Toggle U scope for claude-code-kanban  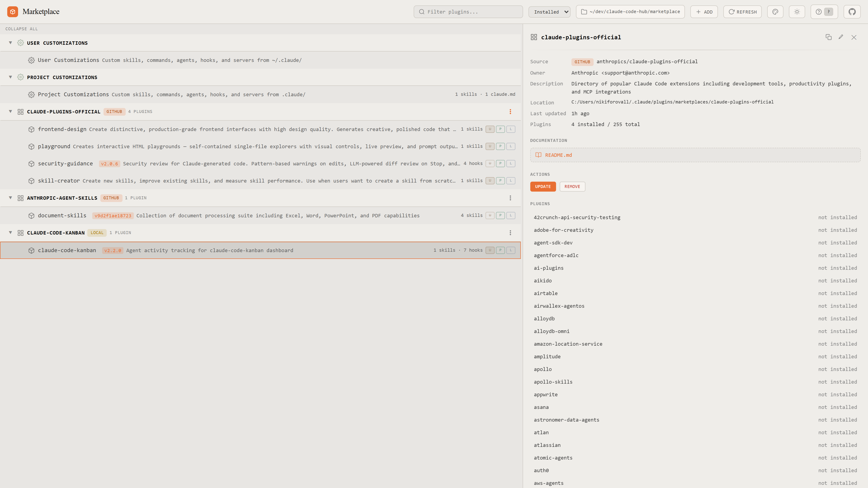click(490, 250)
